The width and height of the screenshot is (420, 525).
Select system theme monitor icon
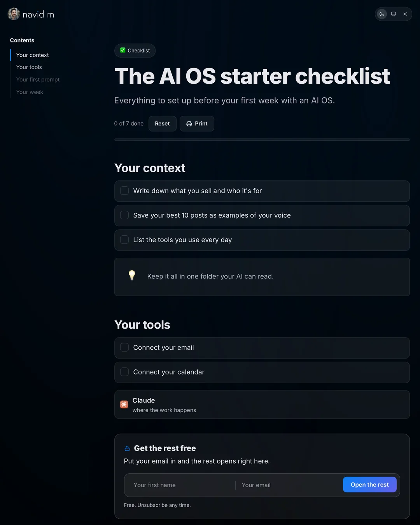[x=394, y=14]
